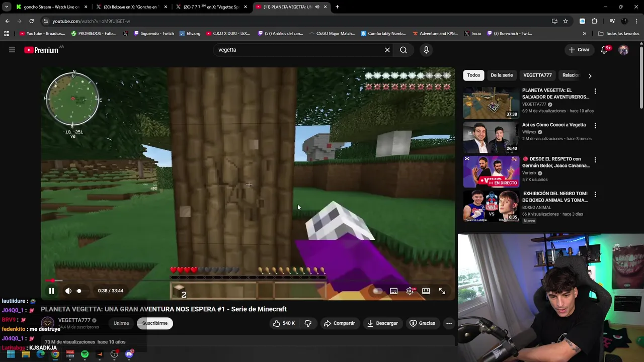Viewport: 644px width, 362px height.
Task: Toggle subtitles with the captions button
Action: 394,291
